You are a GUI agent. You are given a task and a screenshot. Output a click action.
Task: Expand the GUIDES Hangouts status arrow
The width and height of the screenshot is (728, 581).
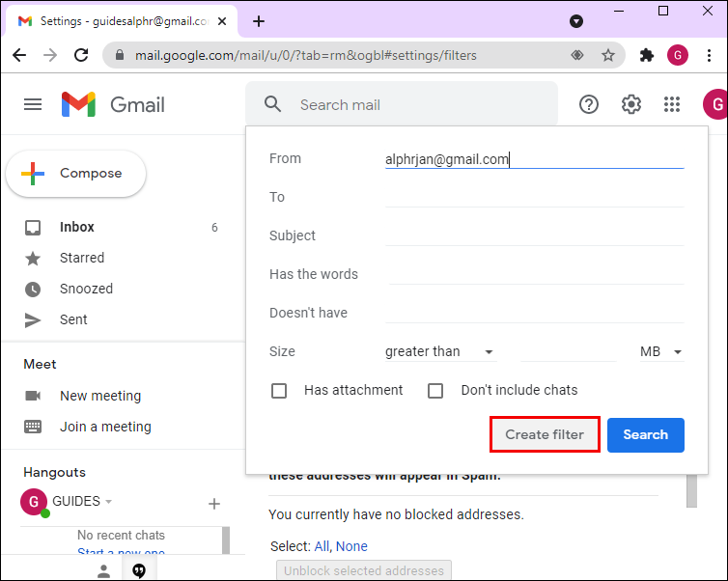click(109, 502)
